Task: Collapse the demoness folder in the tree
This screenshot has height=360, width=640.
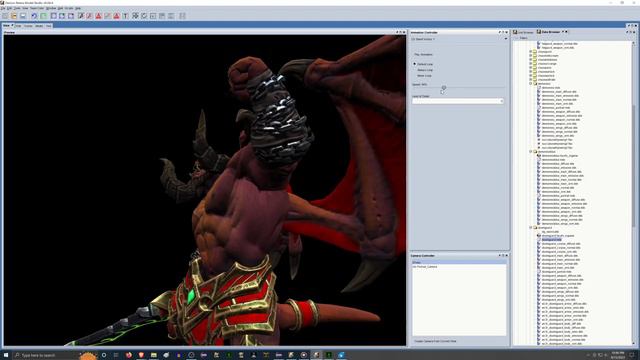Action: tap(531, 84)
